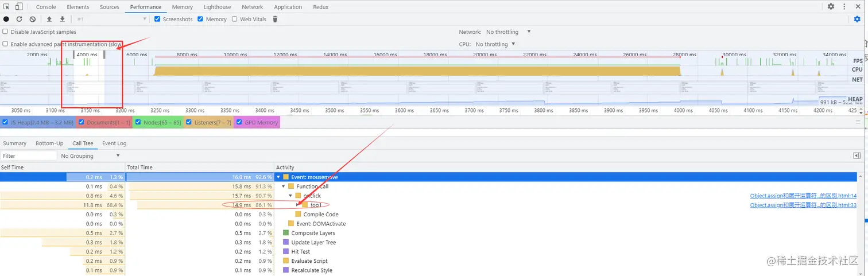
Task: Click the show heaviest stack sidebar icon
Action: [857, 156]
